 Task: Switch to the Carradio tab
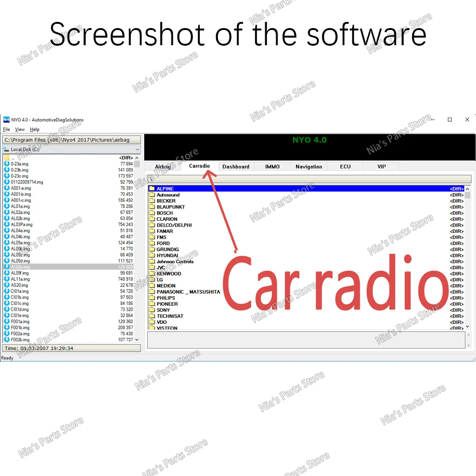point(199,166)
